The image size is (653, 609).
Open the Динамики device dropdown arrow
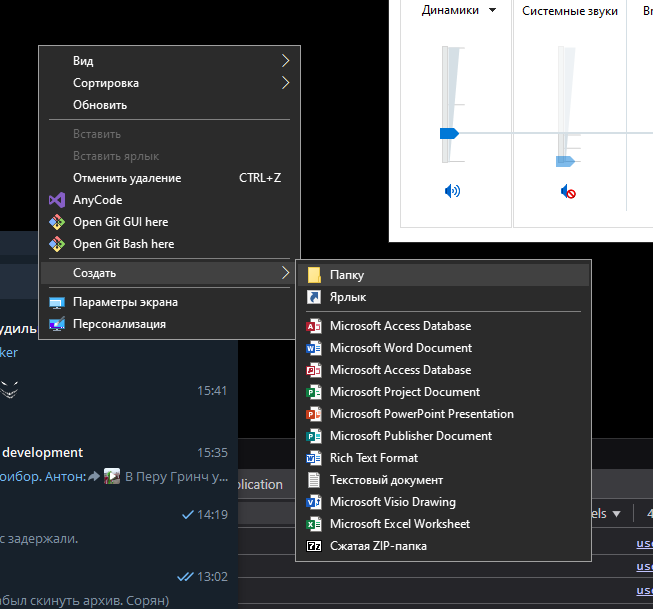click(492, 10)
